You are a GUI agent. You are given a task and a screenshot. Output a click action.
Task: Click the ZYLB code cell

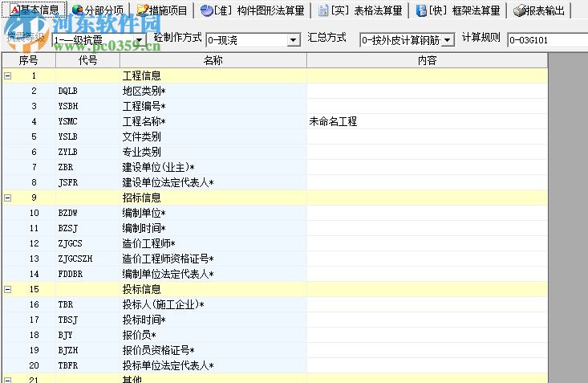point(87,152)
